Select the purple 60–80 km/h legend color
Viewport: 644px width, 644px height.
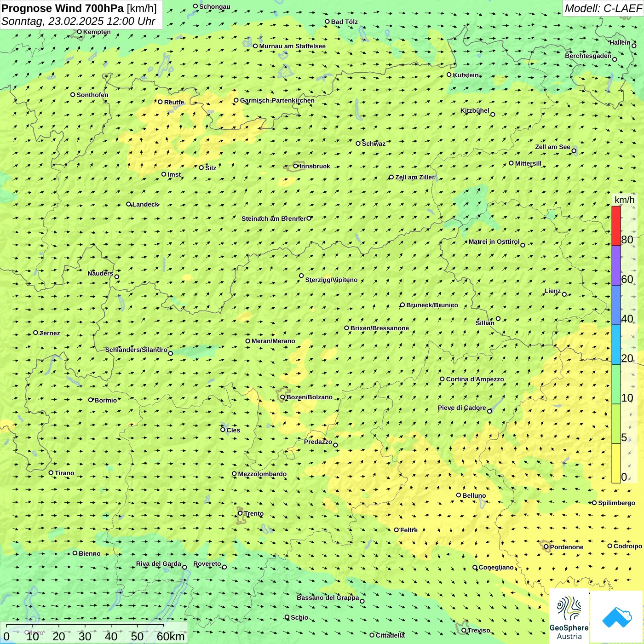click(x=616, y=265)
